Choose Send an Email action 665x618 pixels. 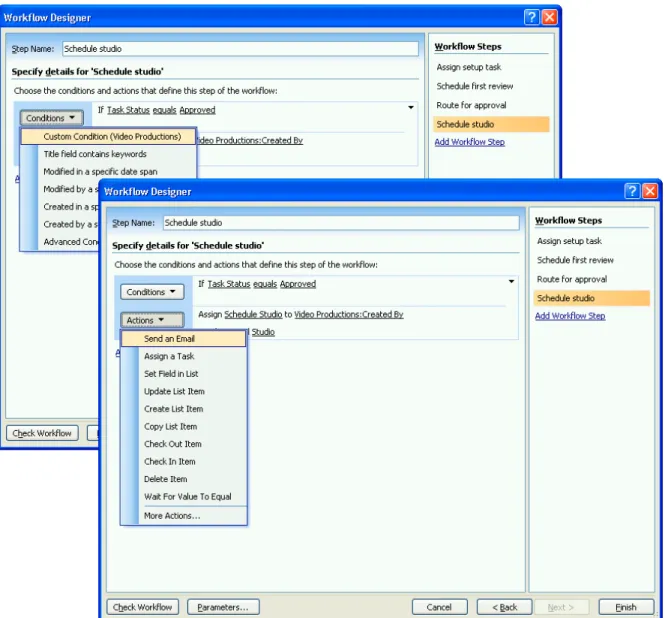pos(183,338)
